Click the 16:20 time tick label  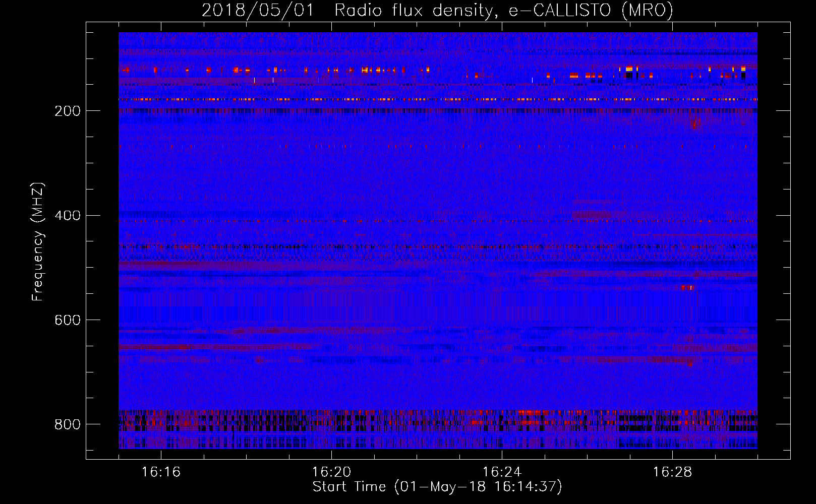[x=331, y=472]
